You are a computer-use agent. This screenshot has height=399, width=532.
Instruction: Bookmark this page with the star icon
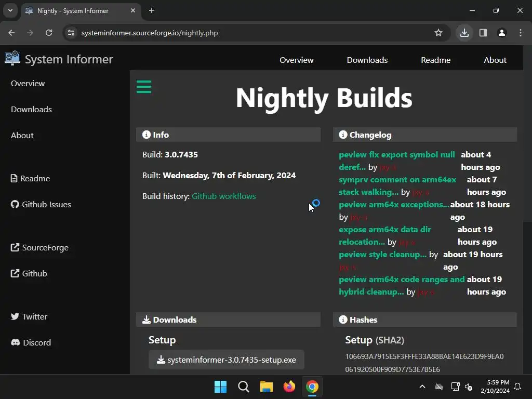(x=438, y=33)
